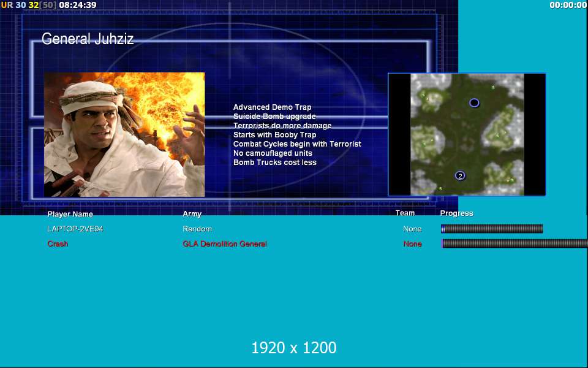Click the Player Name column header
Image resolution: width=588 pixels, height=368 pixels.
click(x=70, y=214)
